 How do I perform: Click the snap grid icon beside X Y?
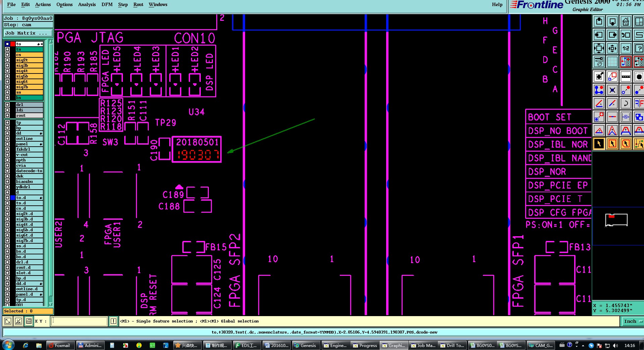tap(29, 321)
